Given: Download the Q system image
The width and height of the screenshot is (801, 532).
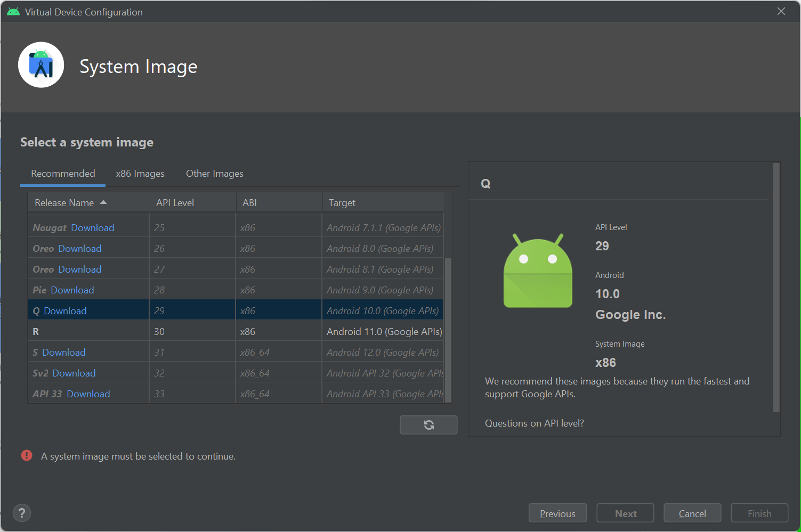Looking at the screenshot, I should click(x=65, y=310).
